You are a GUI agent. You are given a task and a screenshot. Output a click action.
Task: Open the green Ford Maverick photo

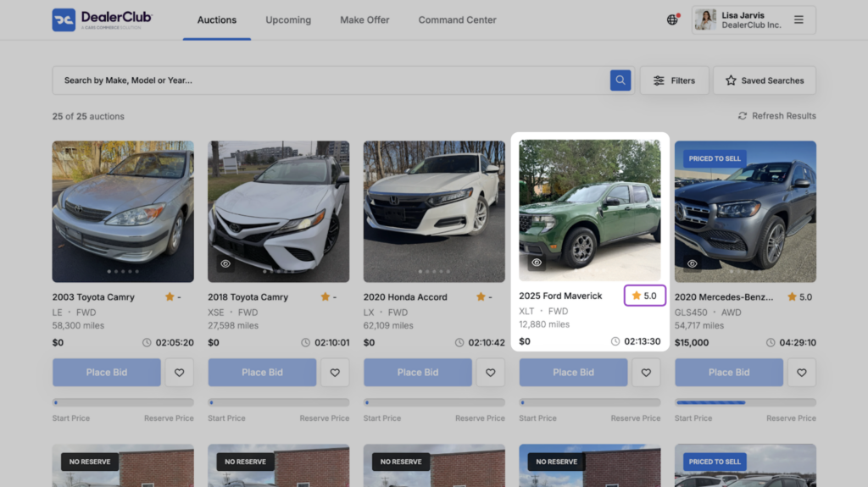tap(590, 210)
